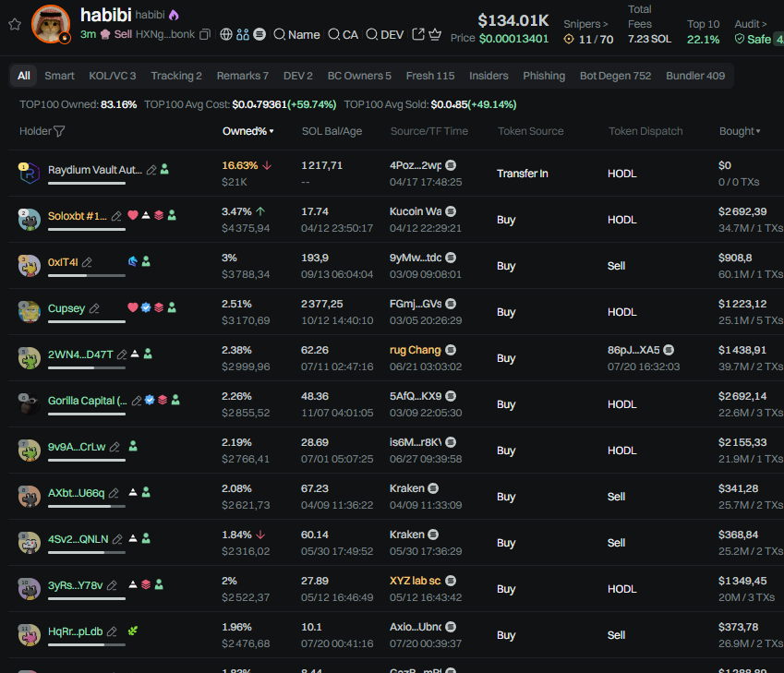Edit remark for 0xIT4l holder
The image size is (784, 673).
[x=87, y=262]
